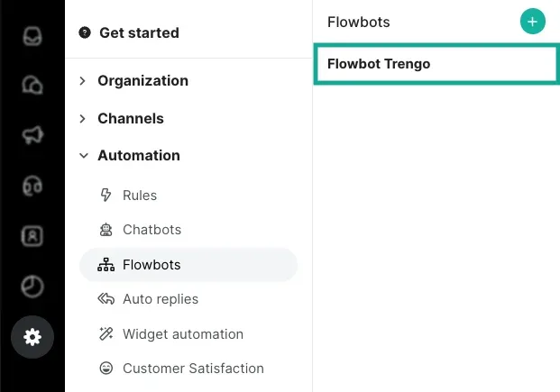The width and height of the screenshot is (560, 392).
Task: Open the Get started page
Action: coord(139,32)
